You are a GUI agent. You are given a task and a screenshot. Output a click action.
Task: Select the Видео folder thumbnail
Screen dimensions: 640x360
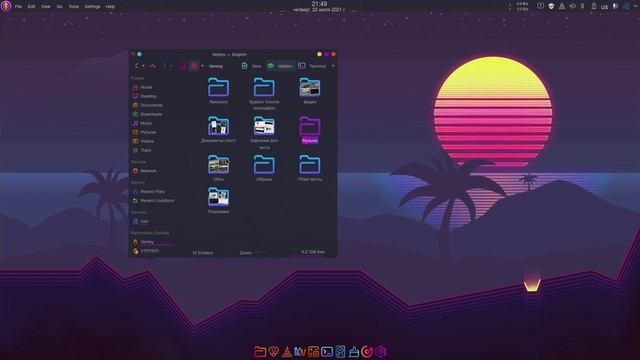coord(310,91)
